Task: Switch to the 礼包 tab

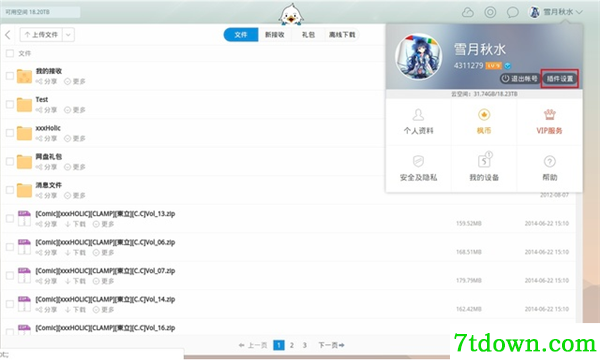Action: (308, 35)
